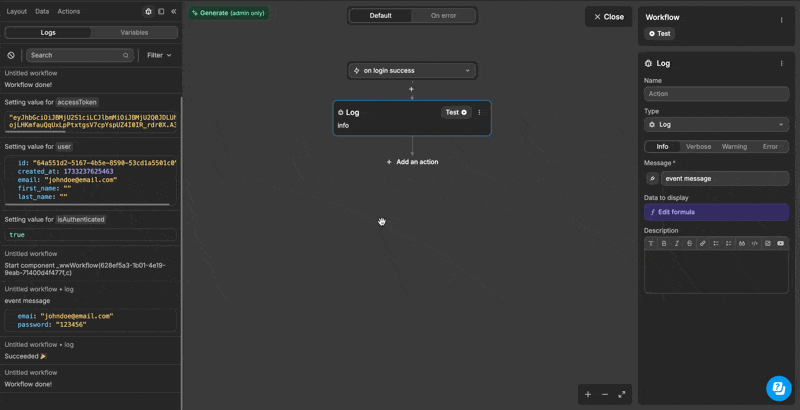
Task: Click the Succeeded log entry
Action: (26, 356)
